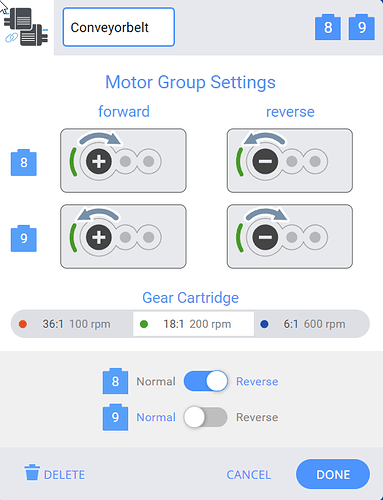The height and width of the screenshot is (500, 383).
Task: Toggle motor 9 Normal/Reverse switch
Action: (206, 417)
